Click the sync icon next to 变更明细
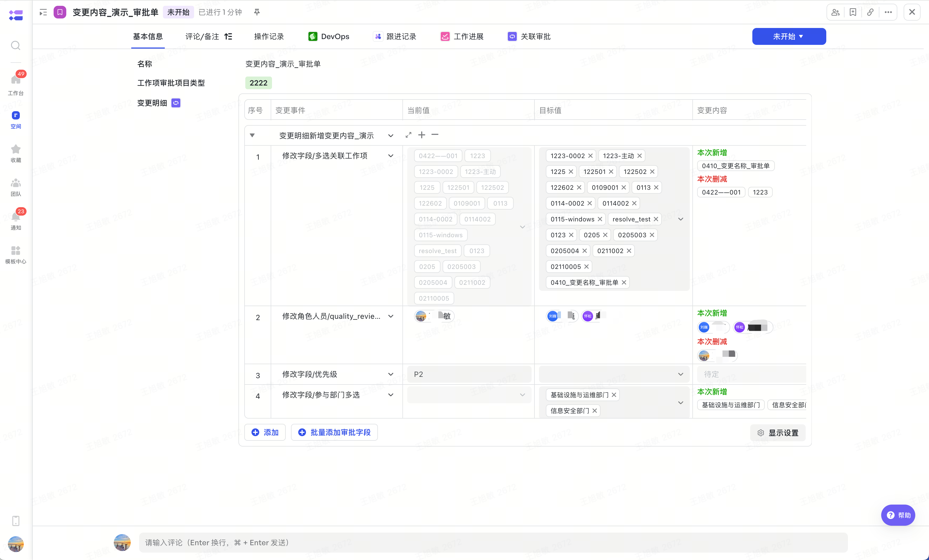This screenshot has width=929, height=560. 176,103
